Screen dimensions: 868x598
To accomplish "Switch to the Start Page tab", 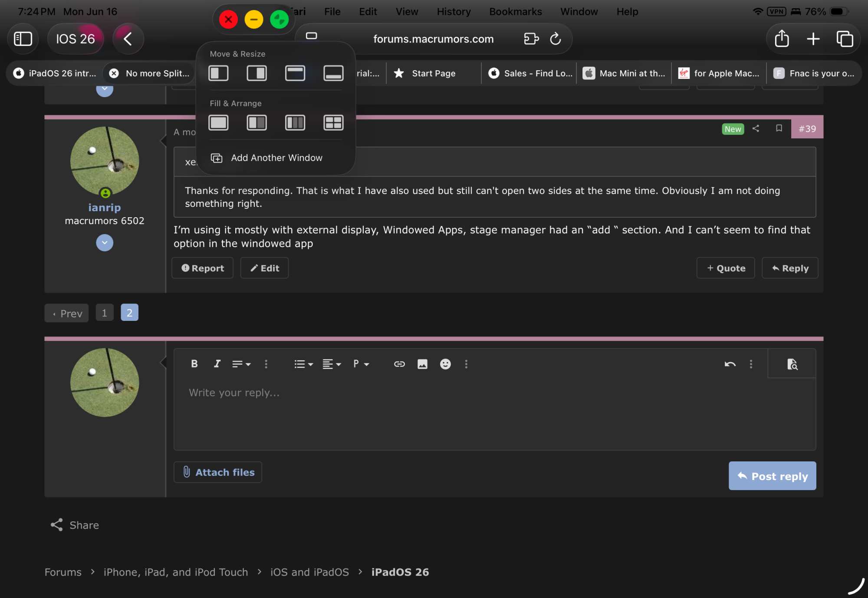I will click(433, 73).
